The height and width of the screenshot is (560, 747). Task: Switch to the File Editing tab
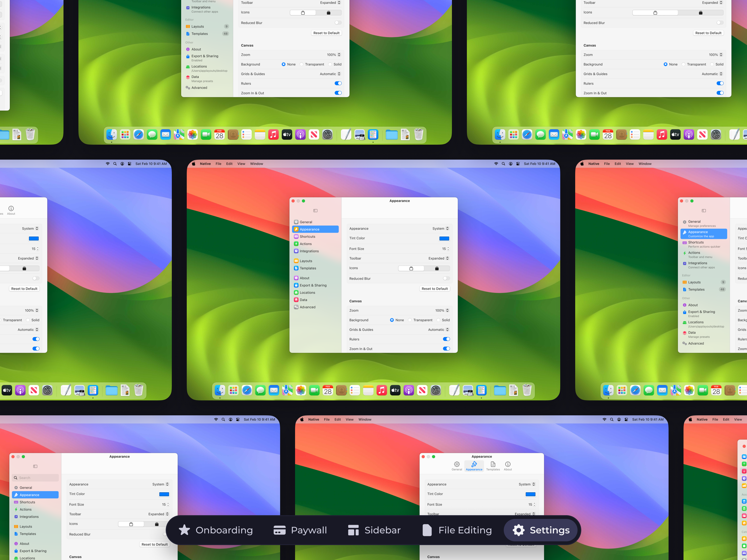457,530
